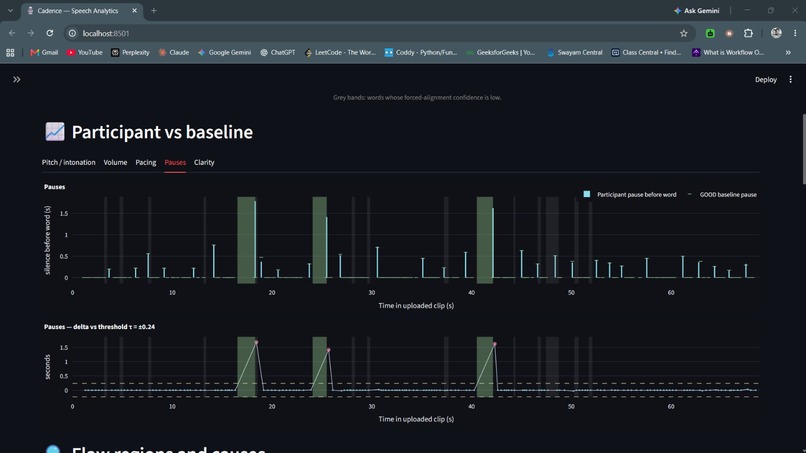Click the grey bands caption text
This screenshot has height=453, width=806.
click(x=417, y=98)
